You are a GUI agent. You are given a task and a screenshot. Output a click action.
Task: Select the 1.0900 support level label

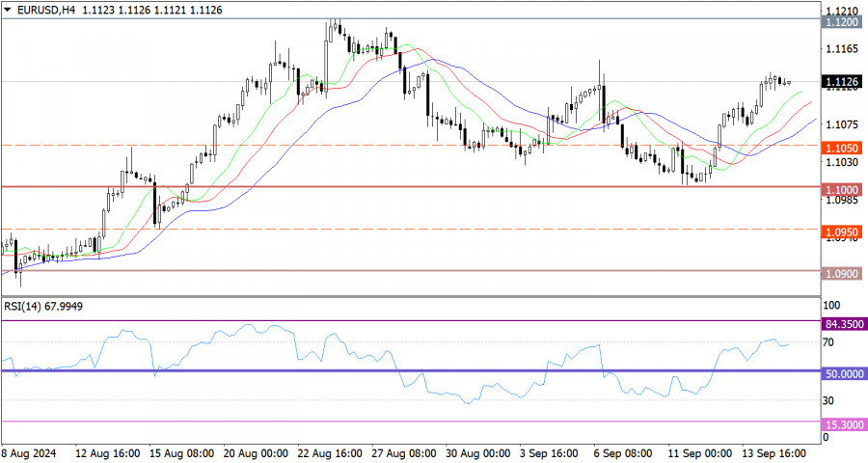[843, 273]
